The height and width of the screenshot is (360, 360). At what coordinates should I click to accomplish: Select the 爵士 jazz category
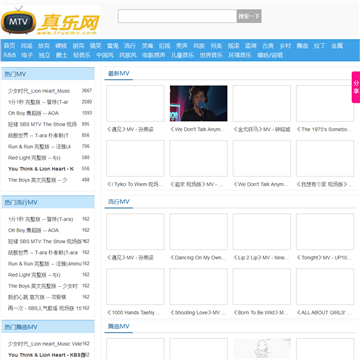click(x=62, y=55)
